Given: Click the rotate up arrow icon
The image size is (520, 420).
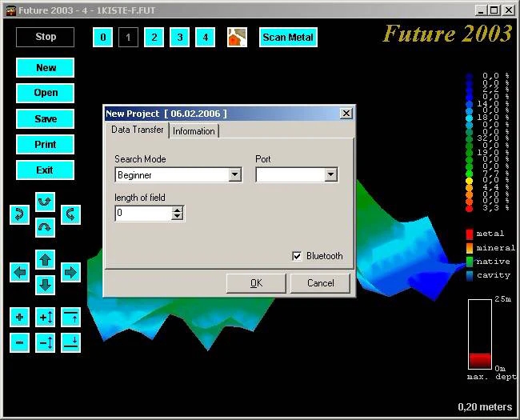Looking at the screenshot, I should coord(45,202).
